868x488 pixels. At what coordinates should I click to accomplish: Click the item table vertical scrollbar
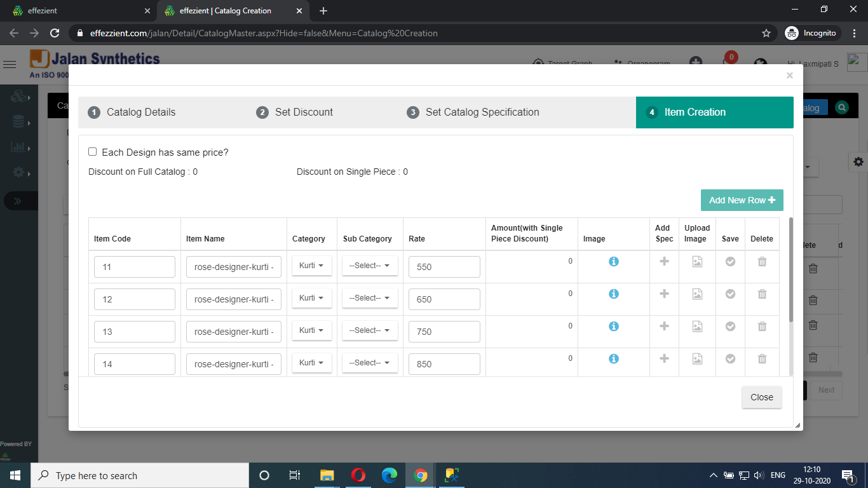click(790, 270)
